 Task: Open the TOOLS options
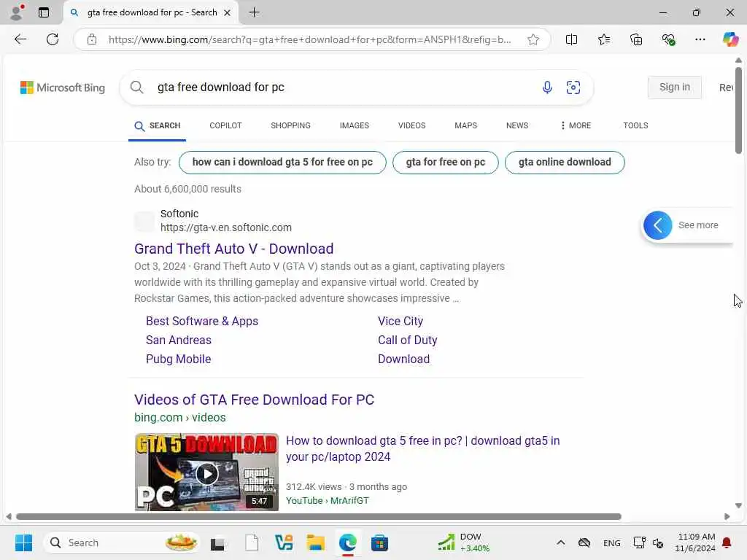[x=635, y=125]
